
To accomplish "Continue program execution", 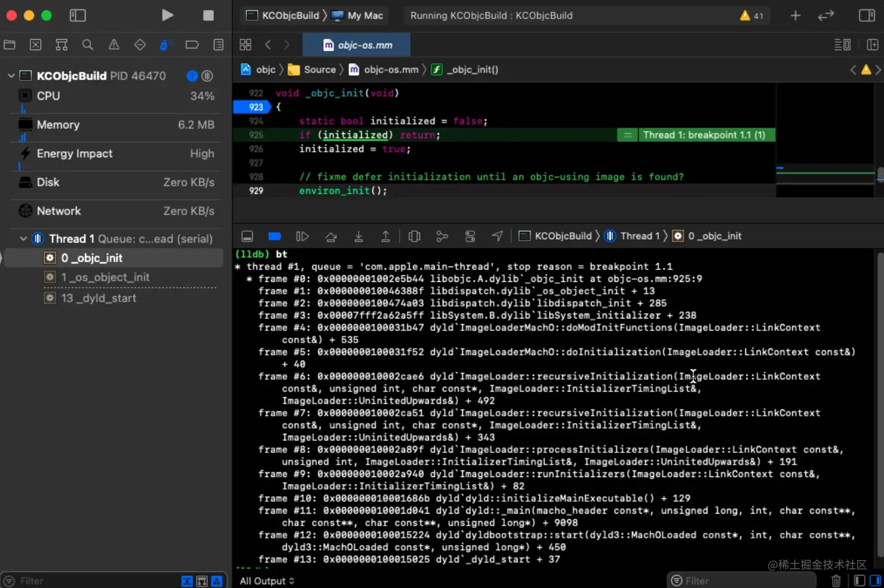I will [x=302, y=236].
